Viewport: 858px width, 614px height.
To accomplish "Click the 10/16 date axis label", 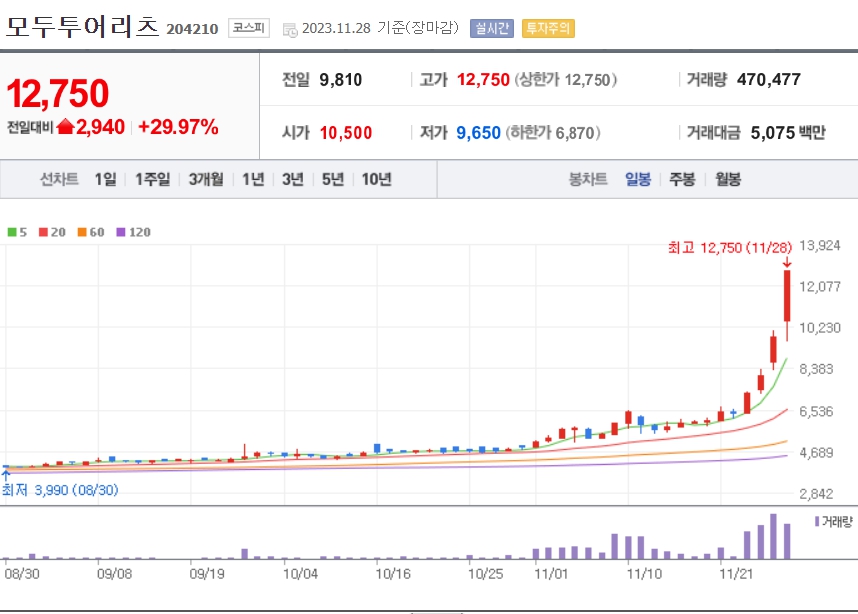I will [x=393, y=574].
